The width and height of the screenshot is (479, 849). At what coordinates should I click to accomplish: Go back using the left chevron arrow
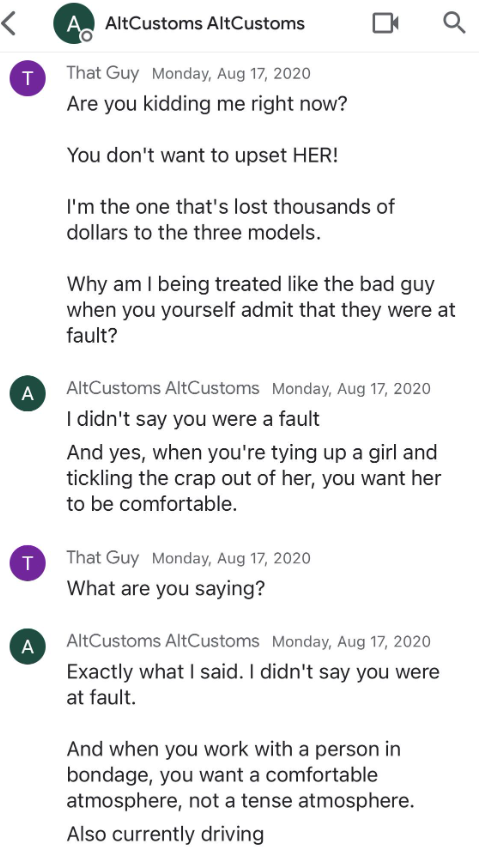[x=9, y=23]
